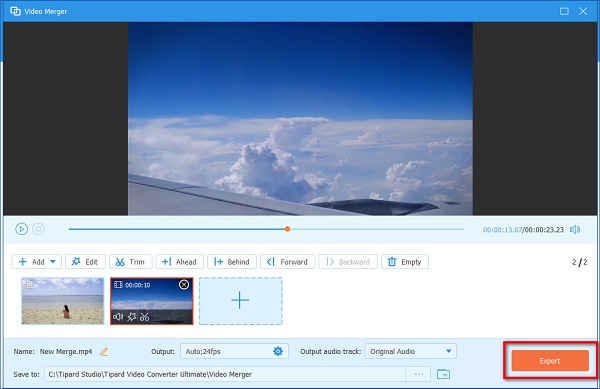Viewport: 600px width, 389px height.
Task: Click the elapsed time 00:00:13.07
Action: click(502, 229)
